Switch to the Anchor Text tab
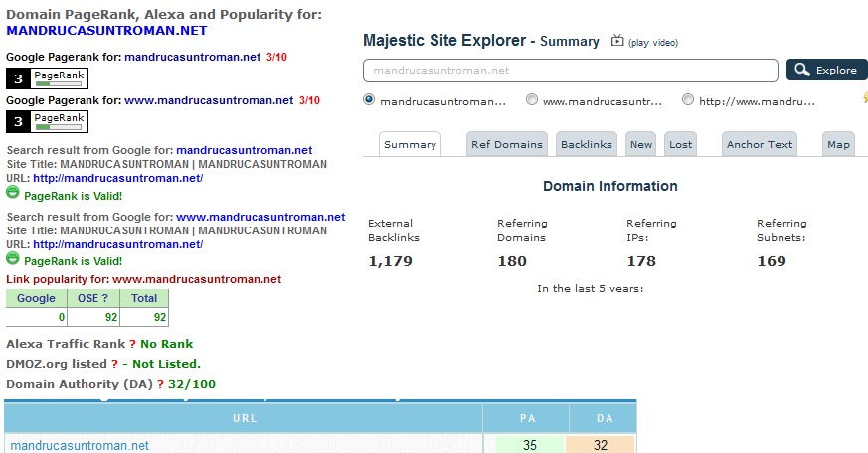Screen dimensions: 868x453 click(760, 144)
